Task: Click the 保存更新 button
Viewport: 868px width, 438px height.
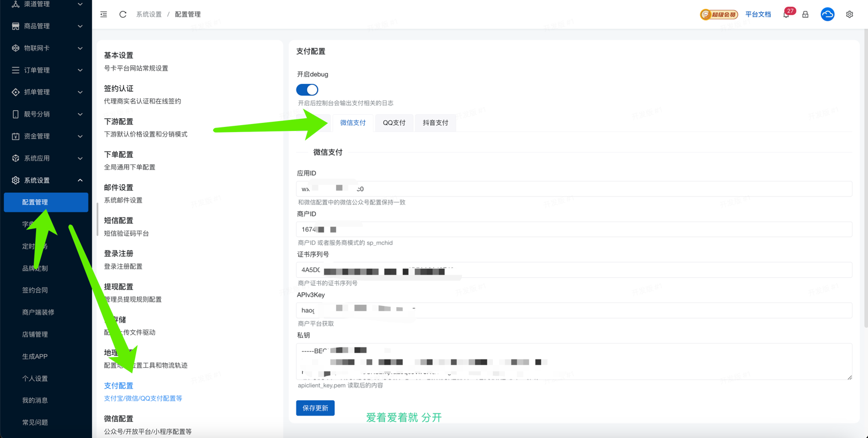Action: (x=315, y=408)
